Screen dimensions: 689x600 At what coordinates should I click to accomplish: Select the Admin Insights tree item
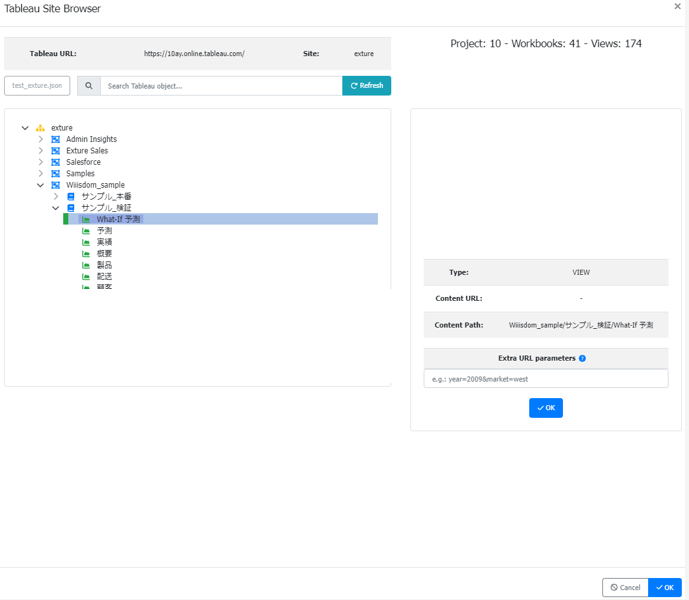tap(91, 139)
